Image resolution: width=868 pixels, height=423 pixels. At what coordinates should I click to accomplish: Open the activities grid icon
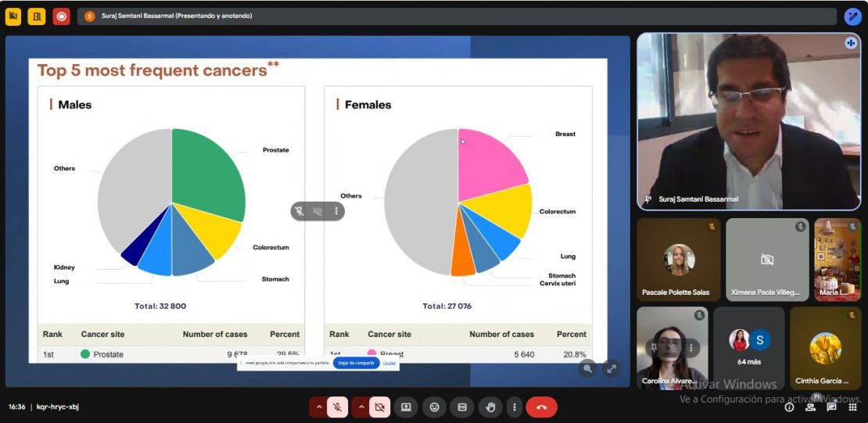(x=852, y=407)
